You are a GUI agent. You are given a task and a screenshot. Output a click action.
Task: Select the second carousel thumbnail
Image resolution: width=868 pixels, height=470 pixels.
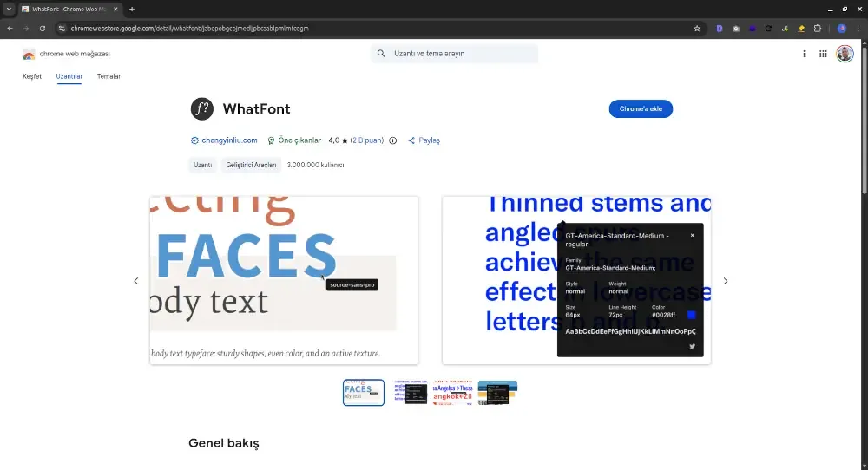point(410,393)
